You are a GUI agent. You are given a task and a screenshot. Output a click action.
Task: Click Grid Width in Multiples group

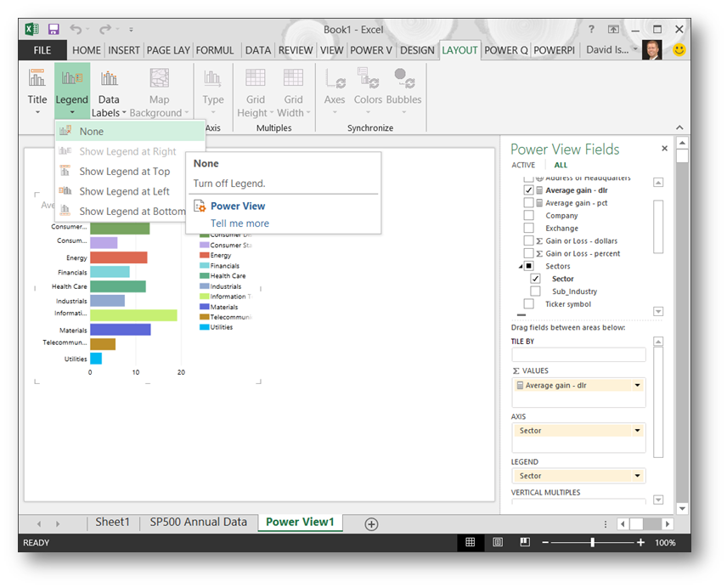pyautogui.click(x=294, y=92)
